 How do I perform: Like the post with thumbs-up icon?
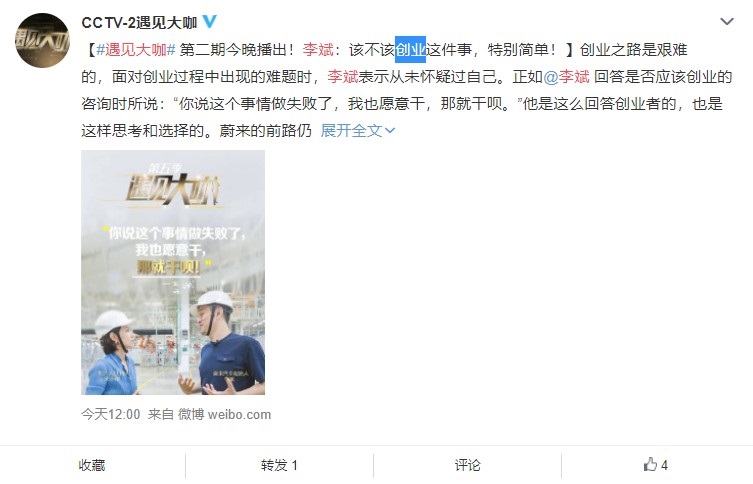point(650,465)
